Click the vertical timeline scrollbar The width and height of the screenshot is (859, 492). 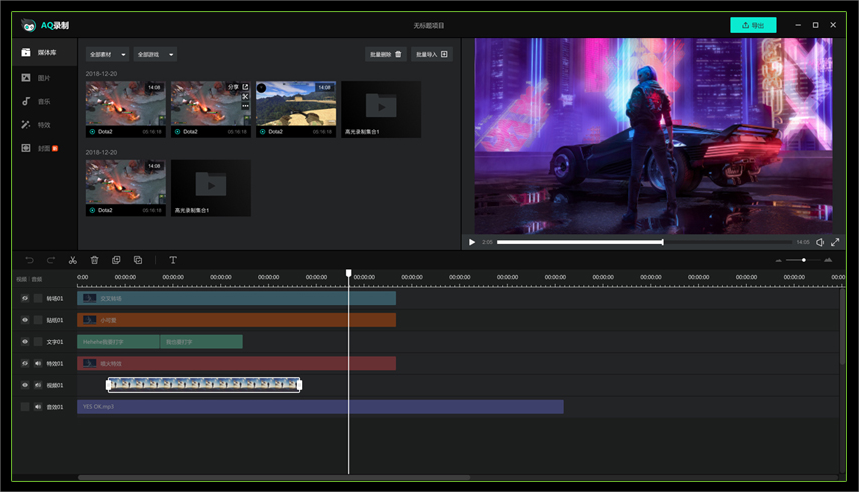[x=842, y=329]
